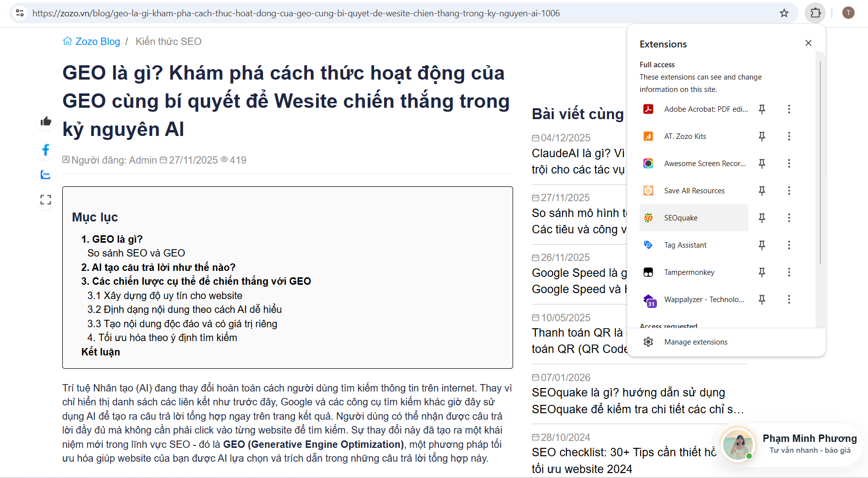Click the thumbs-up like icon

[46, 121]
